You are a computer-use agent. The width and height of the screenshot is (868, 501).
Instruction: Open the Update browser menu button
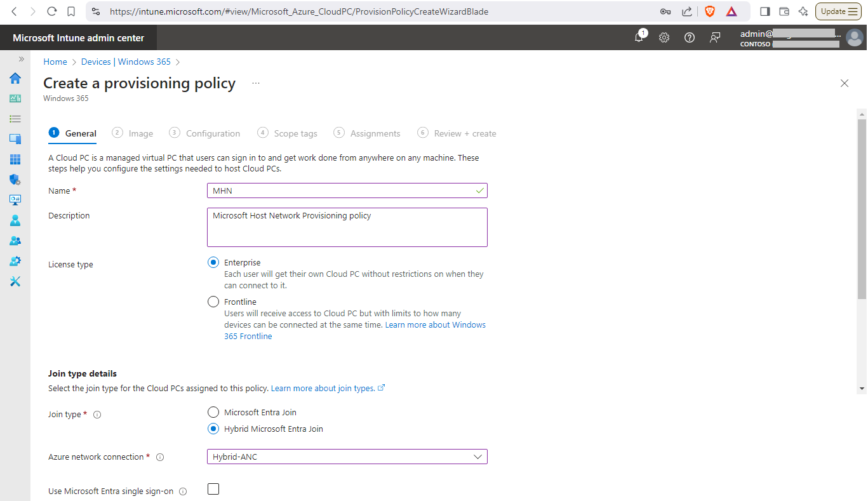click(x=838, y=11)
